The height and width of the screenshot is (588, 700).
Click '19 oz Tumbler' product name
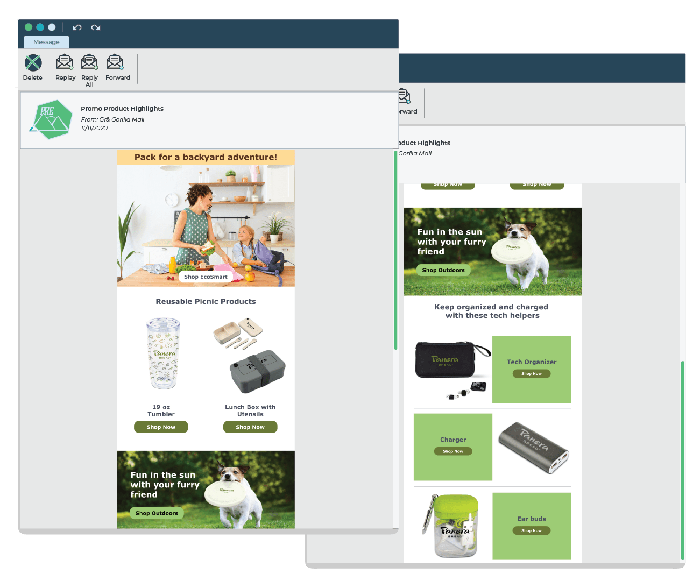[161, 410]
